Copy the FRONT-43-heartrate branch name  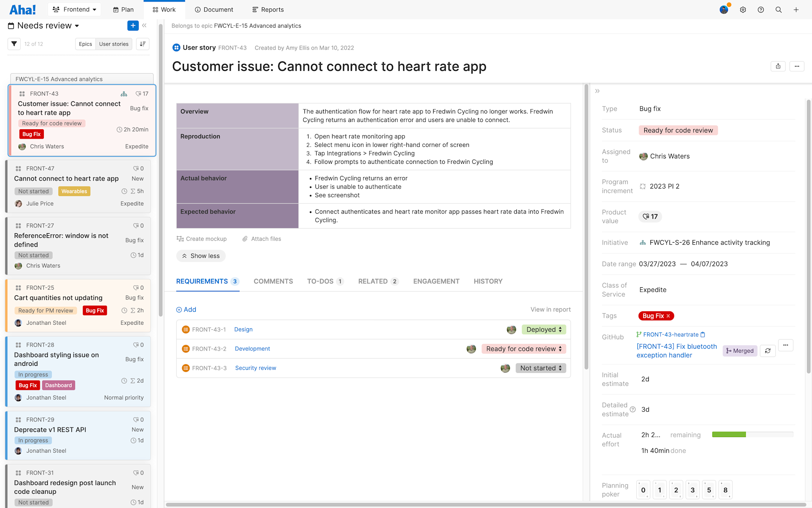703,334
